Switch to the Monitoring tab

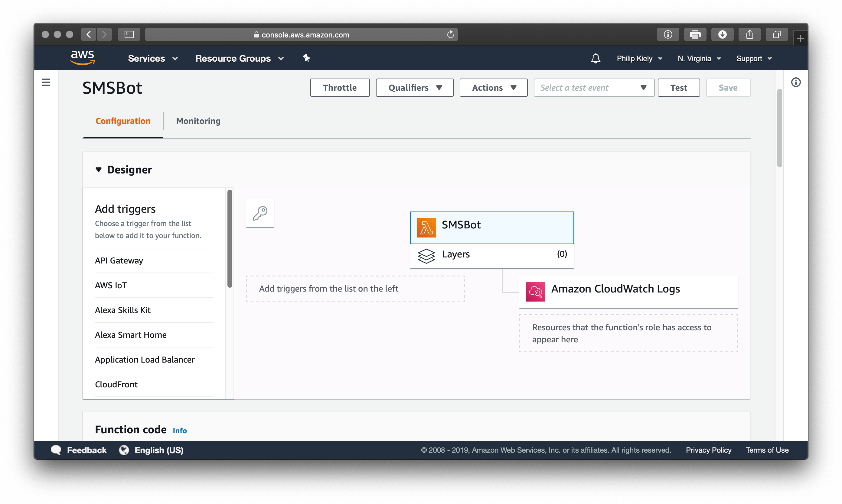(198, 121)
